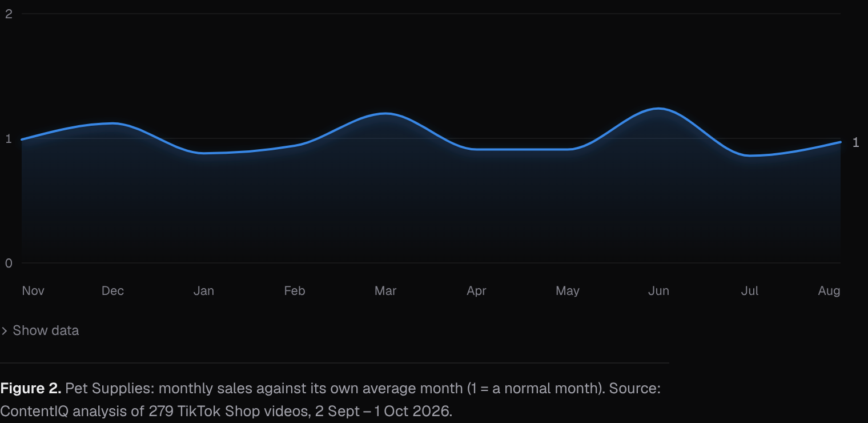Click 'ContentIQ' in the source caption
868x423 pixels.
(x=34, y=412)
